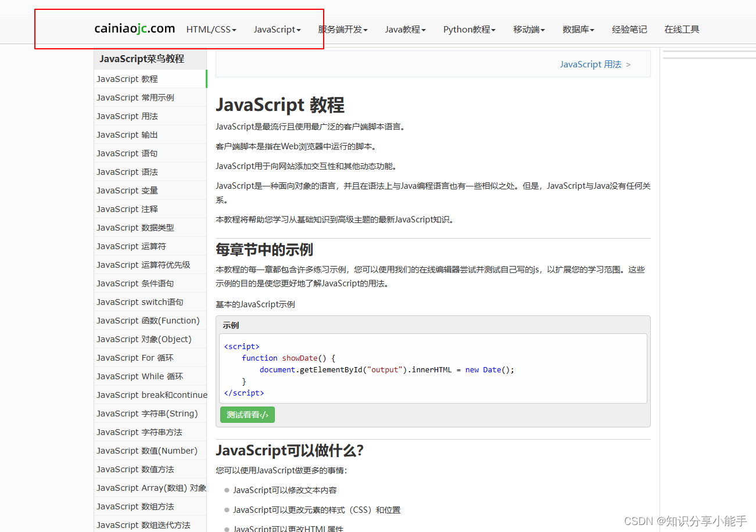
Task: Open JavaScript 输出 in the sidebar
Action: click(x=127, y=134)
